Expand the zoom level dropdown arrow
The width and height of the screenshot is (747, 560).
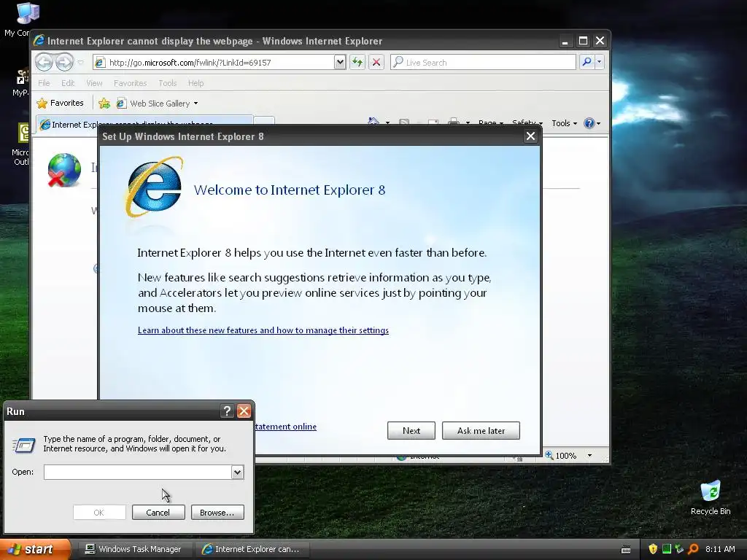[589, 455]
